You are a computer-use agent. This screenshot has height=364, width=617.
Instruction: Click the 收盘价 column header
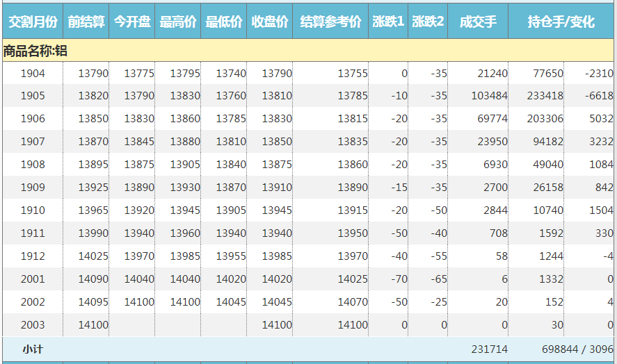270,22
